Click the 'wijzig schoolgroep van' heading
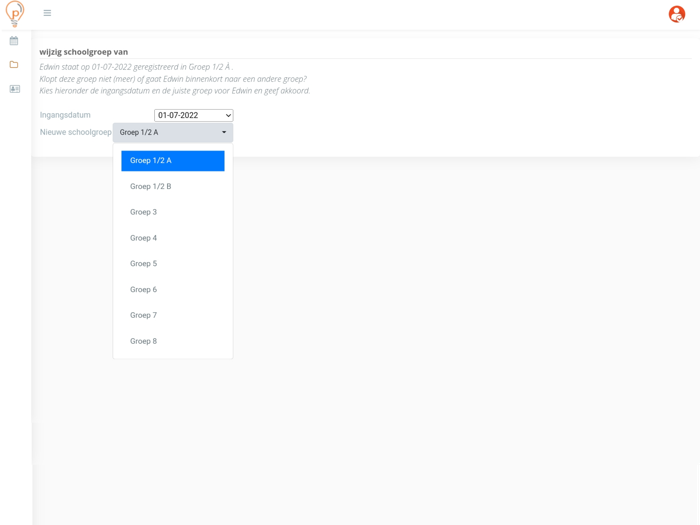The height and width of the screenshot is (525, 700). pyautogui.click(x=83, y=52)
